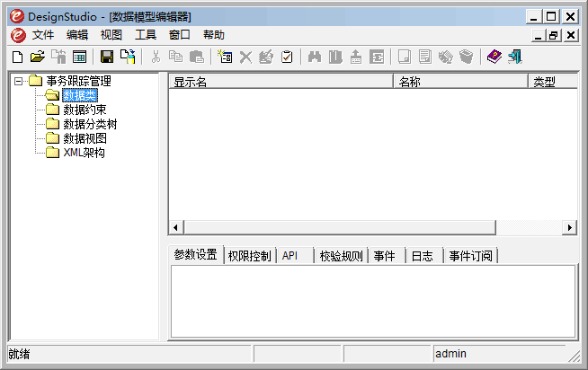Switch to the 校验规则 tab
Viewport: 588px width, 370px height.
pos(341,256)
